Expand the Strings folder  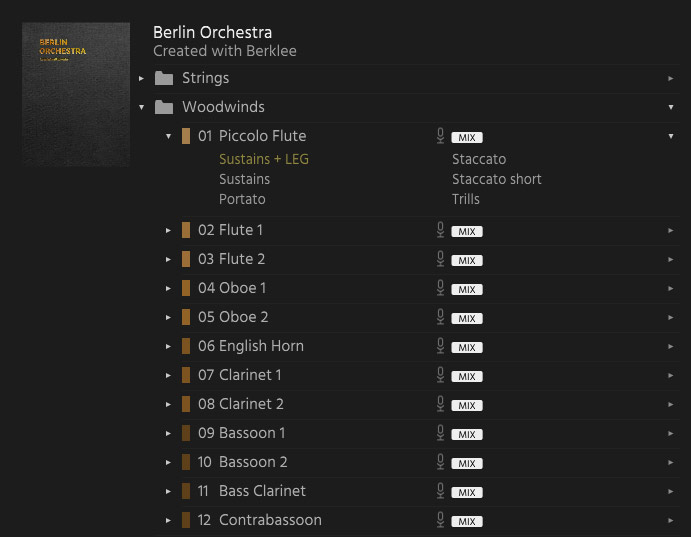pos(142,78)
